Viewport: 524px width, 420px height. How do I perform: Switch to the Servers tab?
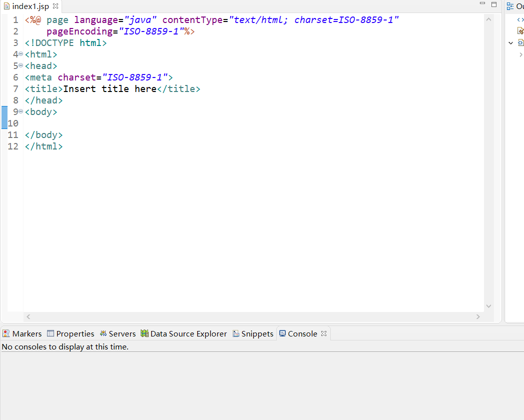coord(118,333)
